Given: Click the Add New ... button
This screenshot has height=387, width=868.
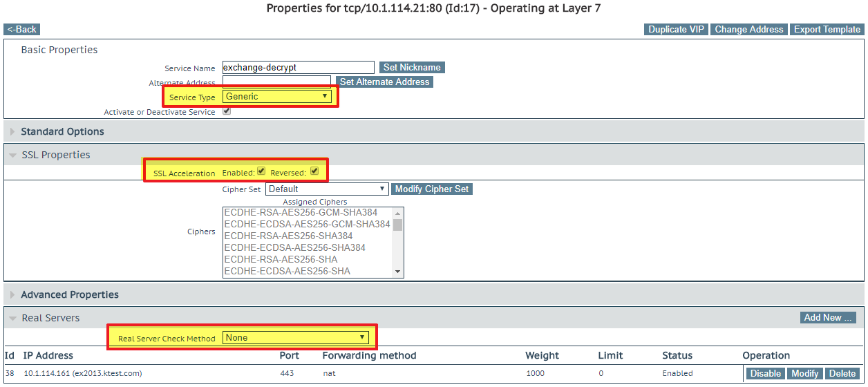Looking at the screenshot, I should pyautogui.click(x=827, y=317).
